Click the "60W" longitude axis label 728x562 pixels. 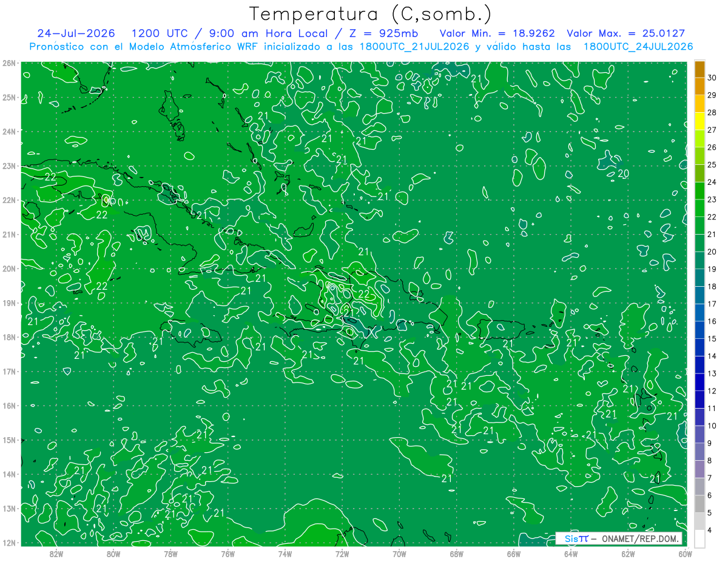[685, 554]
